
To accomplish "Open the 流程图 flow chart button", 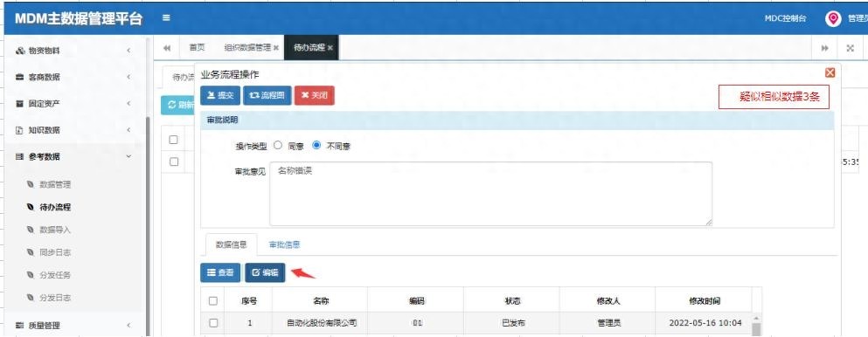I will [x=267, y=95].
